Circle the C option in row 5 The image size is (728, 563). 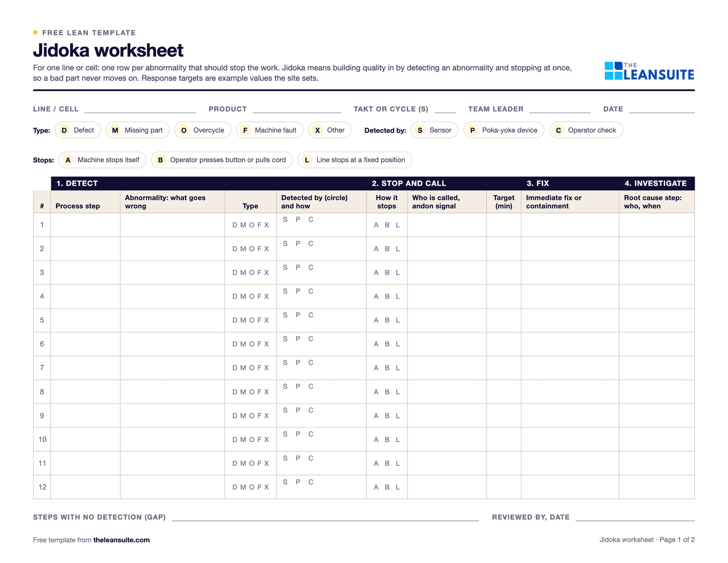(311, 315)
